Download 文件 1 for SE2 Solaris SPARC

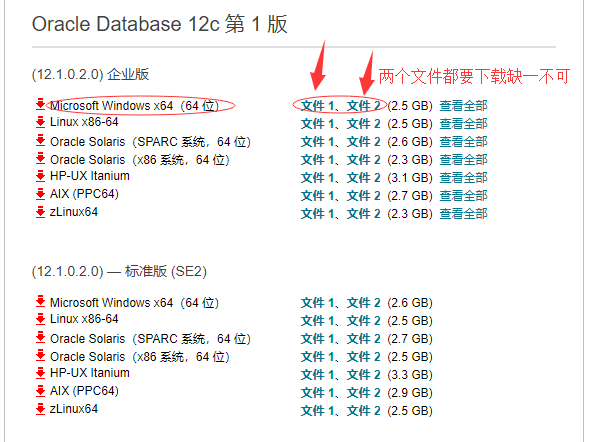tap(317, 339)
